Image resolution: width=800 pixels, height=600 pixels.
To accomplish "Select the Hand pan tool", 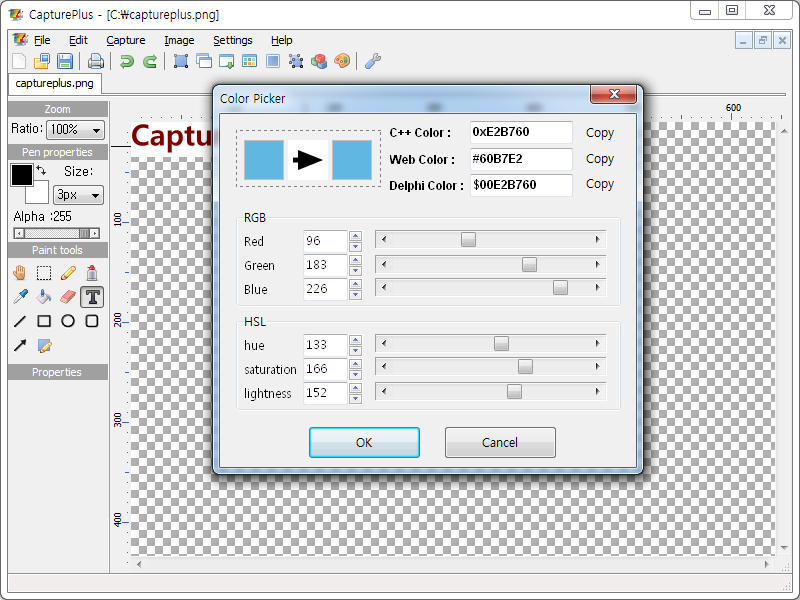I will [x=20, y=272].
